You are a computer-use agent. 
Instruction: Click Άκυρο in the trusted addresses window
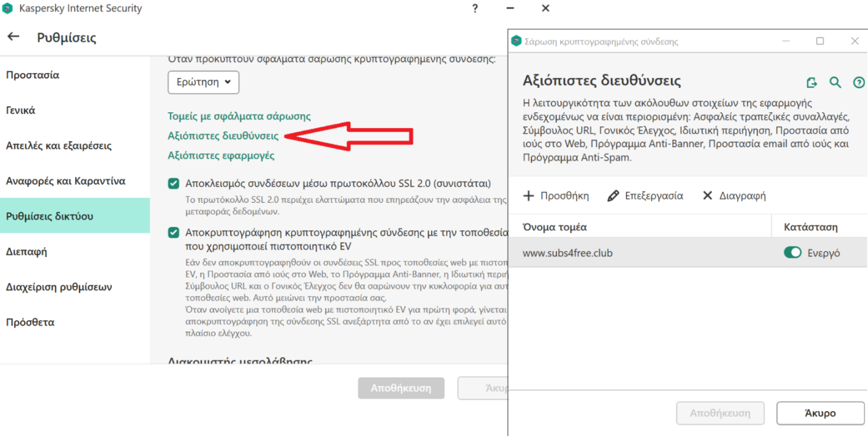coord(820,413)
